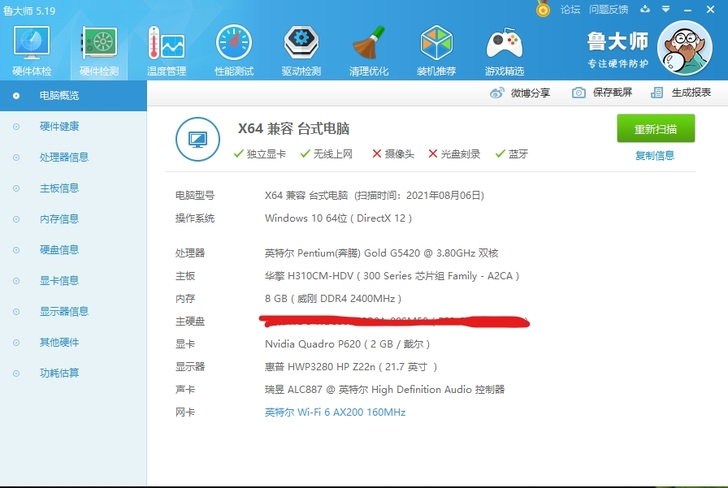Click the X64 兼容 台式电脑 heading
The height and width of the screenshot is (488, 728).
(293, 129)
